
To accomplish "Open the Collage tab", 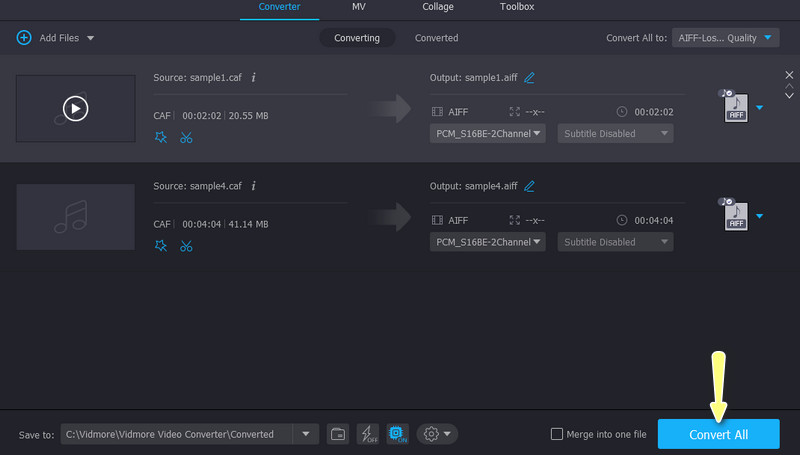I will 437,7.
